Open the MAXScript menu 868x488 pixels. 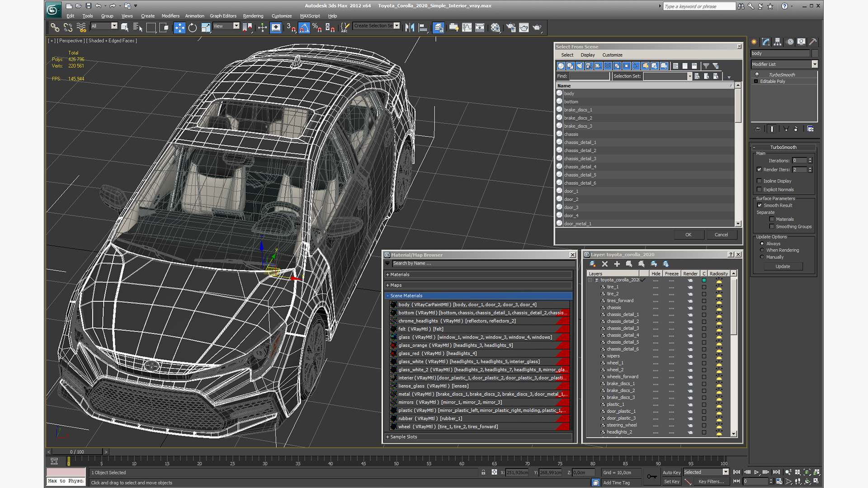point(310,16)
